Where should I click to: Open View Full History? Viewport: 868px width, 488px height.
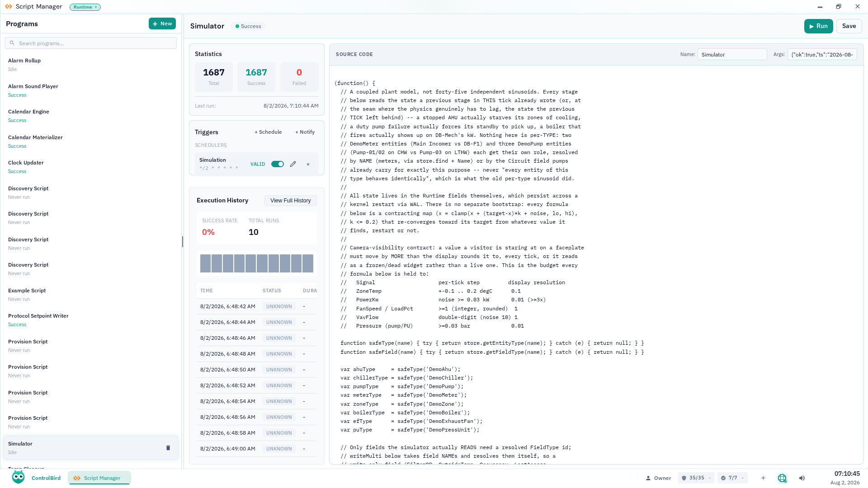coord(291,201)
